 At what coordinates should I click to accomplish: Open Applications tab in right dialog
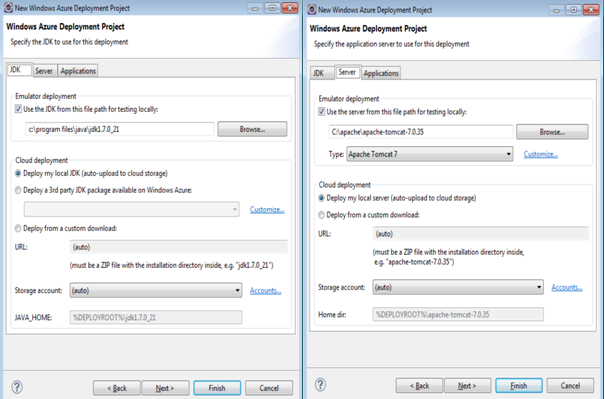point(381,73)
